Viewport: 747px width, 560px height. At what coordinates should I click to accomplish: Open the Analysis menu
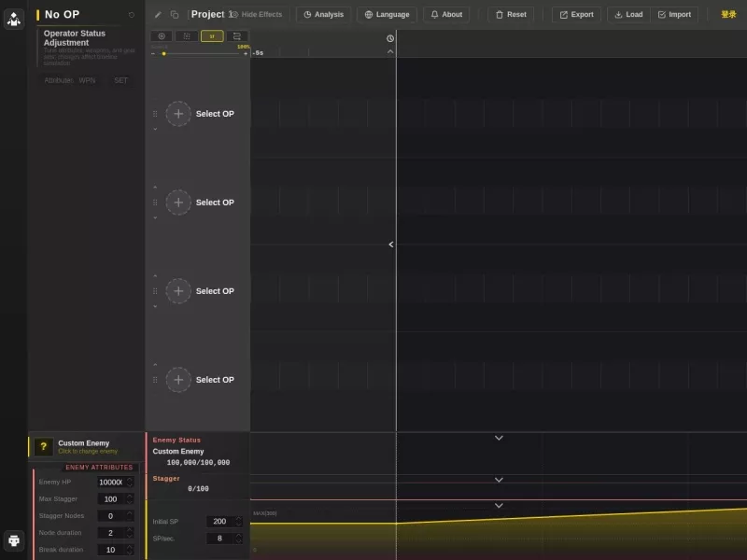tap(323, 14)
